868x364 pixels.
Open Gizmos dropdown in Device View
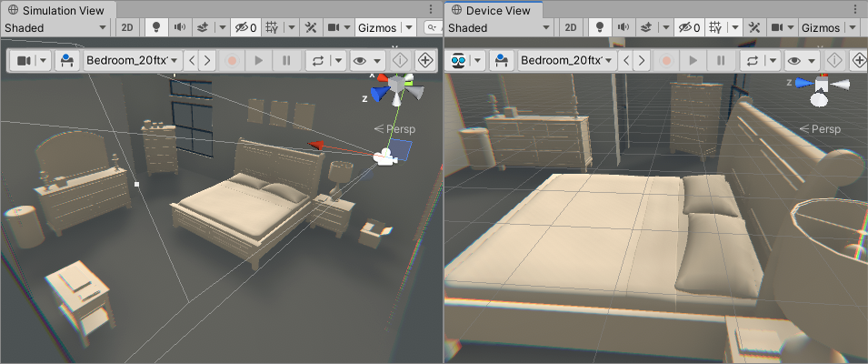coord(830,27)
